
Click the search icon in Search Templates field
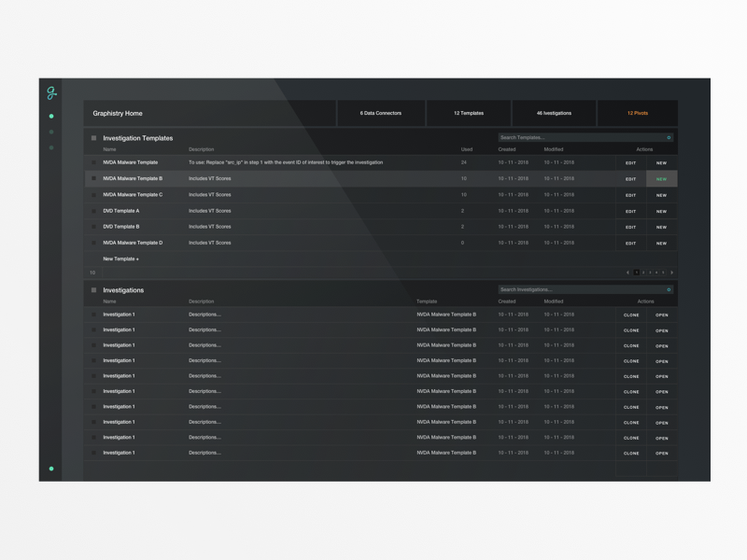coord(669,136)
